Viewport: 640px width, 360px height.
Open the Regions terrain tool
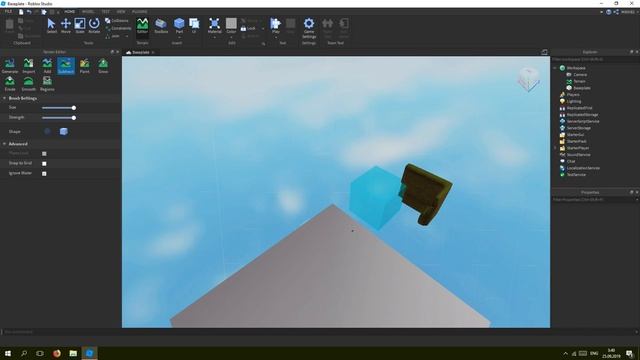pyautogui.click(x=47, y=84)
